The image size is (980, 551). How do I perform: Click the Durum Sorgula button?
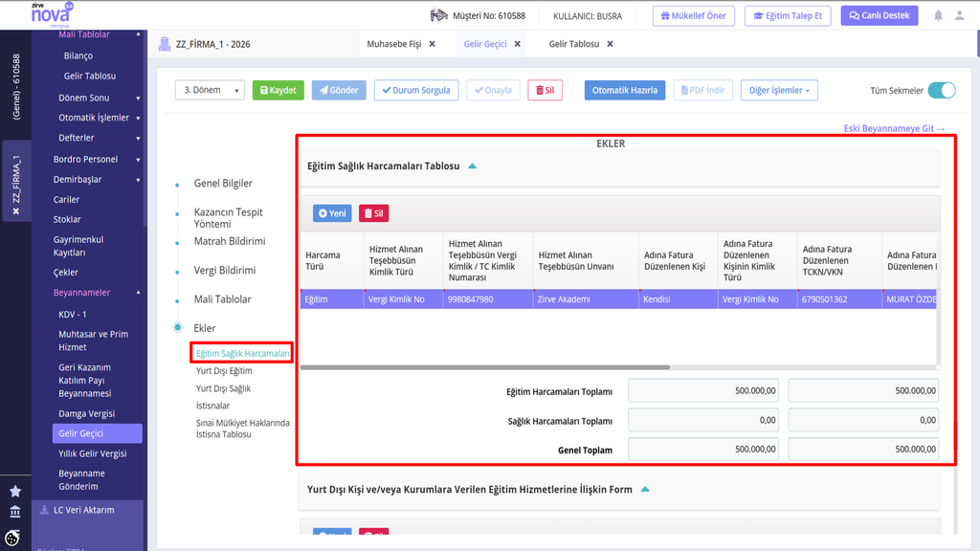[416, 90]
